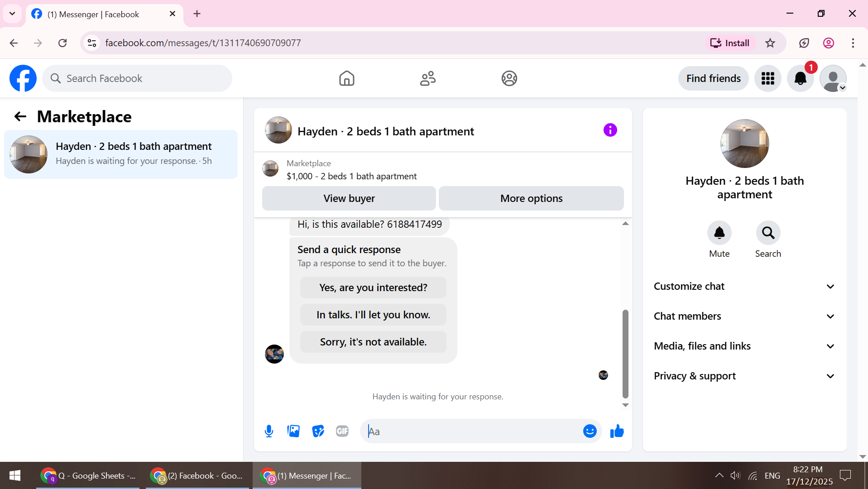The image size is (868, 489).
Task: Open the tab search dropdown arrow
Action: click(12, 14)
